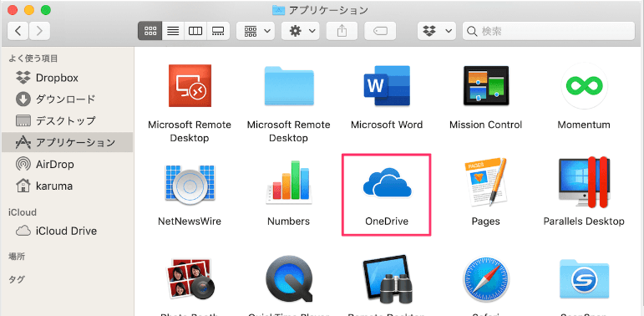The image size is (644, 316).
Task: Click the iCloud sidebar section heading
Action: (x=23, y=212)
